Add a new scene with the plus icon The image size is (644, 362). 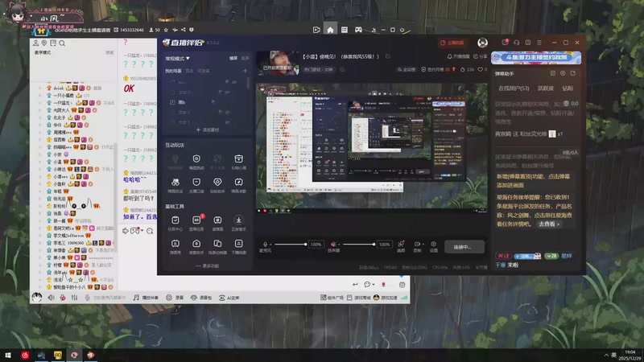(x=246, y=71)
